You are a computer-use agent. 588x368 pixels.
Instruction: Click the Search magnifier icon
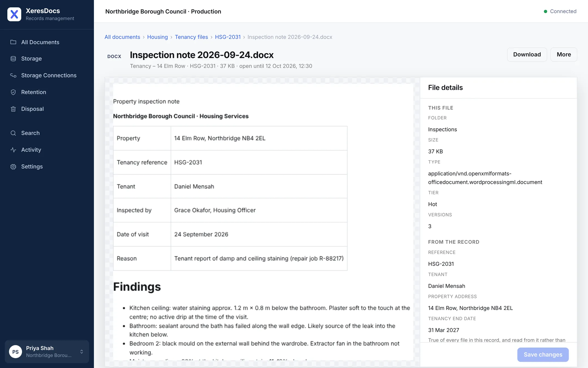13,133
